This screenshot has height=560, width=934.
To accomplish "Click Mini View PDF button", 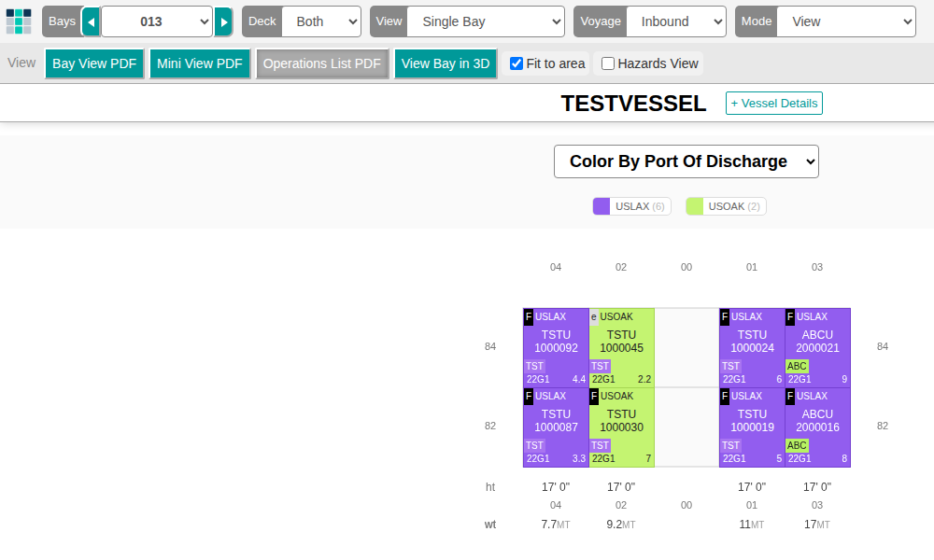I will tap(200, 63).
